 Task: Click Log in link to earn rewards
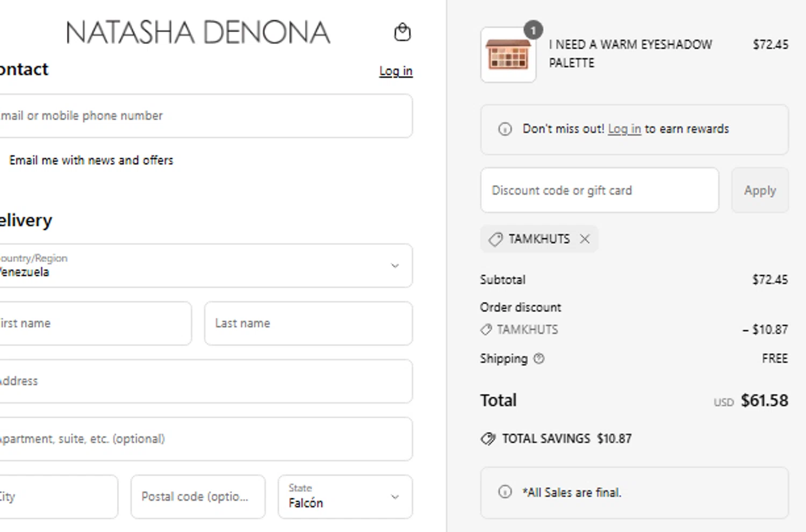[x=624, y=129]
